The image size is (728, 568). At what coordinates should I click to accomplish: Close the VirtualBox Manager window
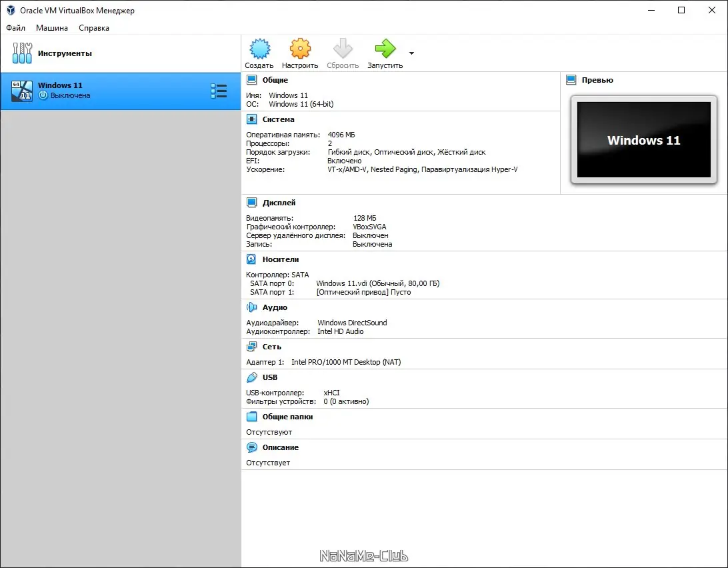[712, 10]
